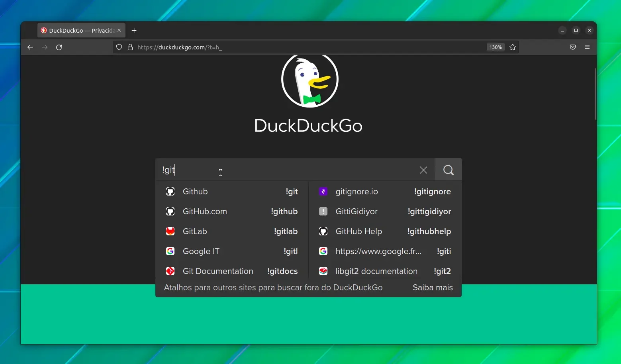Screen dimensions: 621x364
Task: Pick the libgit2 documentation !git2 suggestion
Action: [385, 271]
